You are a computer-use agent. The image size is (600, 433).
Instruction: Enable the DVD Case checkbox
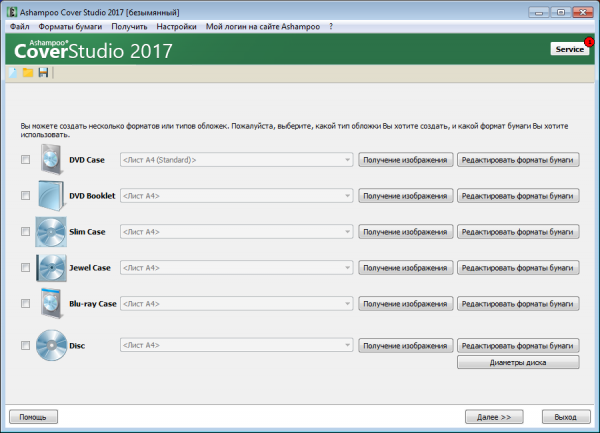[x=25, y=160]
